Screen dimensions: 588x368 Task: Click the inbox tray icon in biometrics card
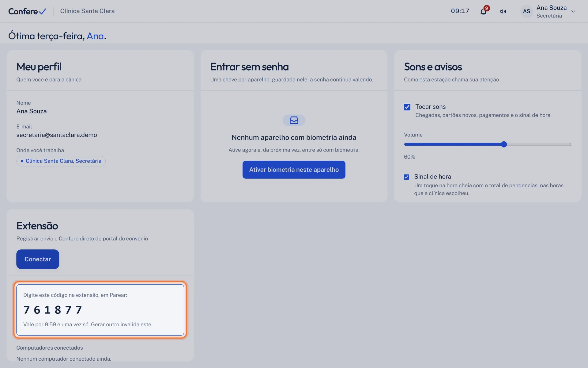294,120
